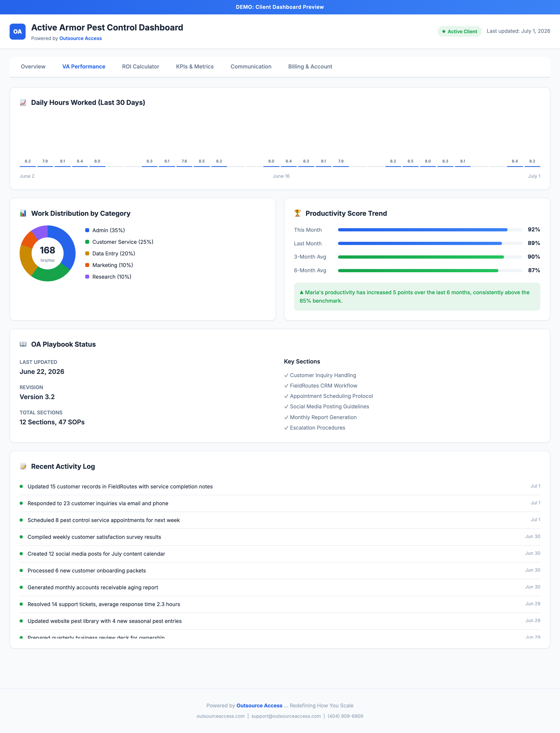The image size is (560, 733).
Task: Go to the Communication tab
Action: point(251,66)
